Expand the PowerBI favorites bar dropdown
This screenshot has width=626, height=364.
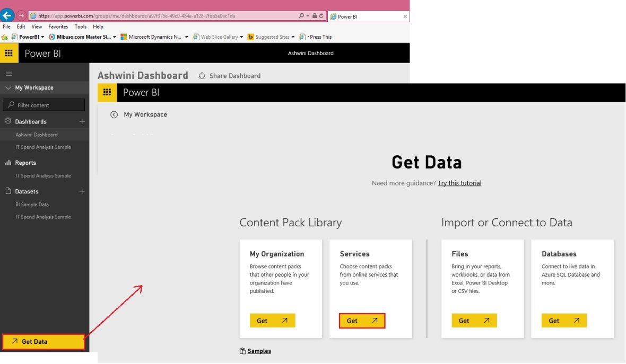43,37
